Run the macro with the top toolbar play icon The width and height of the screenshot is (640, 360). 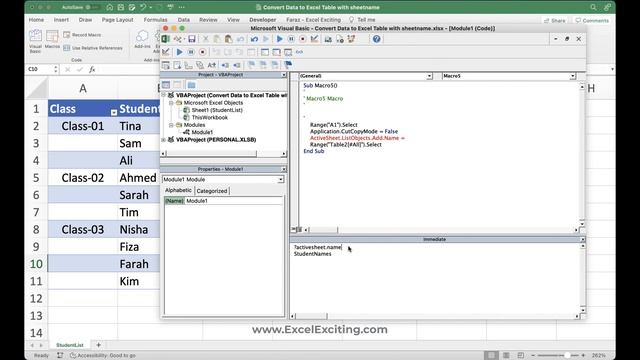(x=280, y=39)
